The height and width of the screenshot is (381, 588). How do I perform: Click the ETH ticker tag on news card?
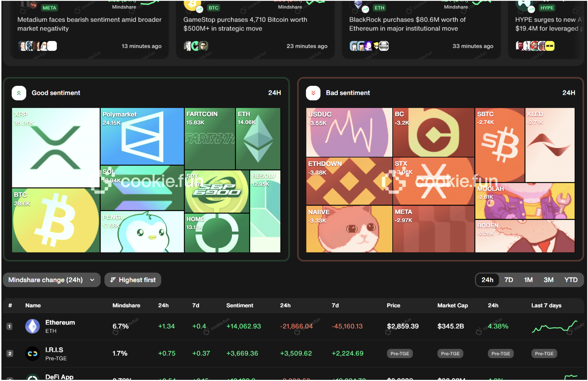pyautogui.click(x=379, y=8)
